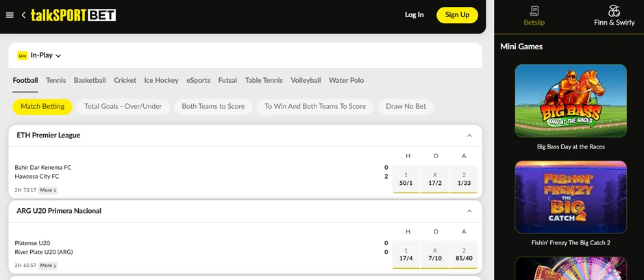644x280 pixels.
Task: Expand the In-Play dropdown chevron
Action: 58,56
